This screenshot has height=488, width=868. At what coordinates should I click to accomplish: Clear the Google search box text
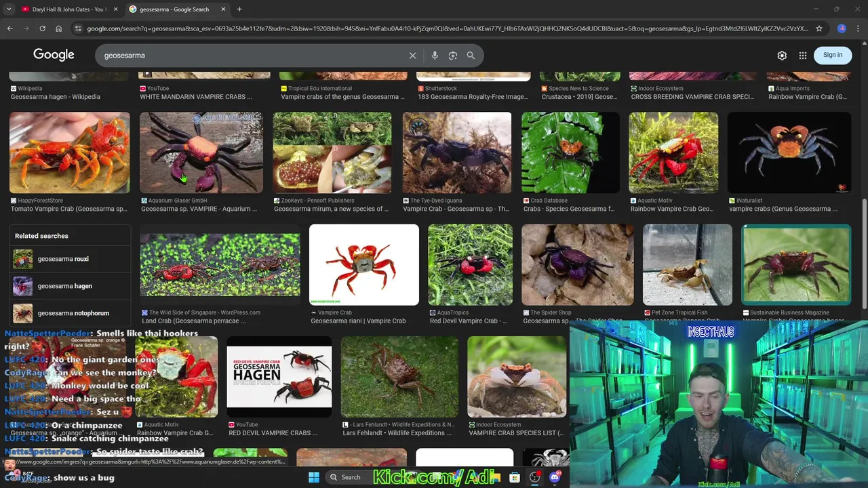click(x=412, y=56)
